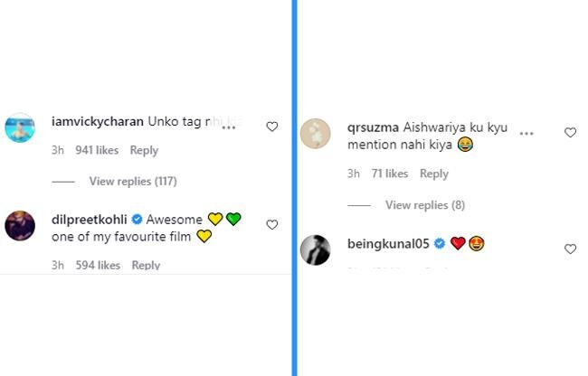588x376 pixels.
Task: Expand the 8 replies under qrsuzma
Action: (424, 205)
